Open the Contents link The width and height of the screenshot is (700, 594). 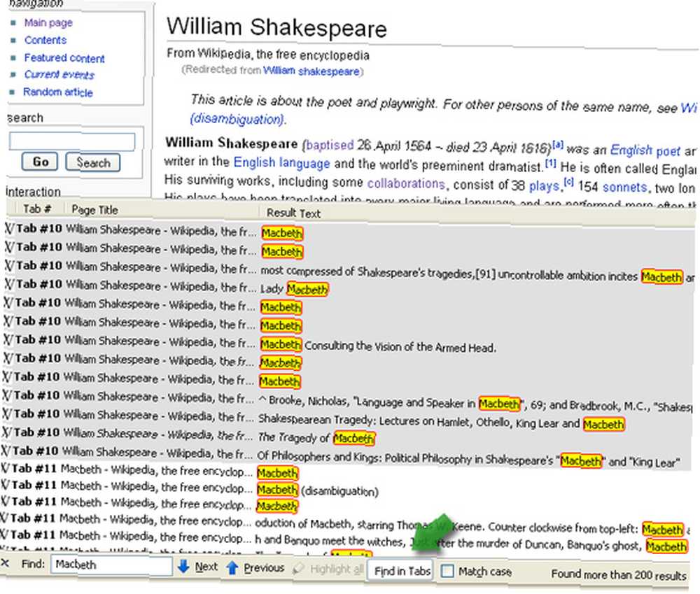click(45, 40)
